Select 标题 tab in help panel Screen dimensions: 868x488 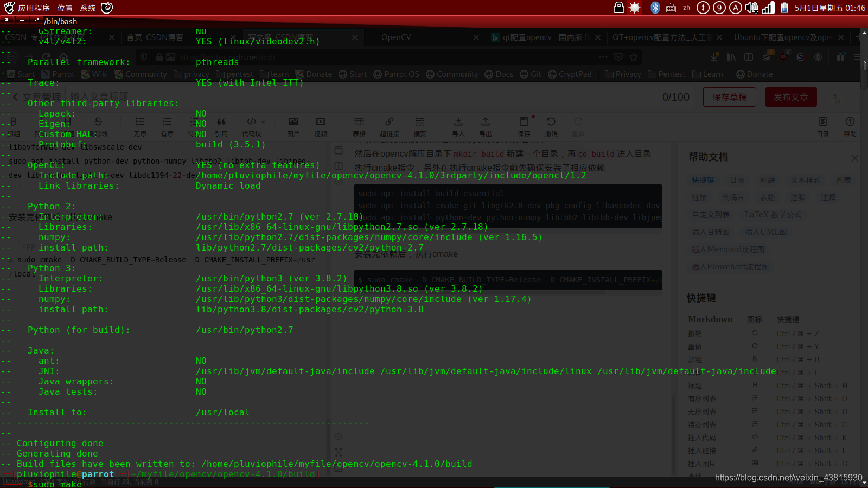[x=768, y=180]
